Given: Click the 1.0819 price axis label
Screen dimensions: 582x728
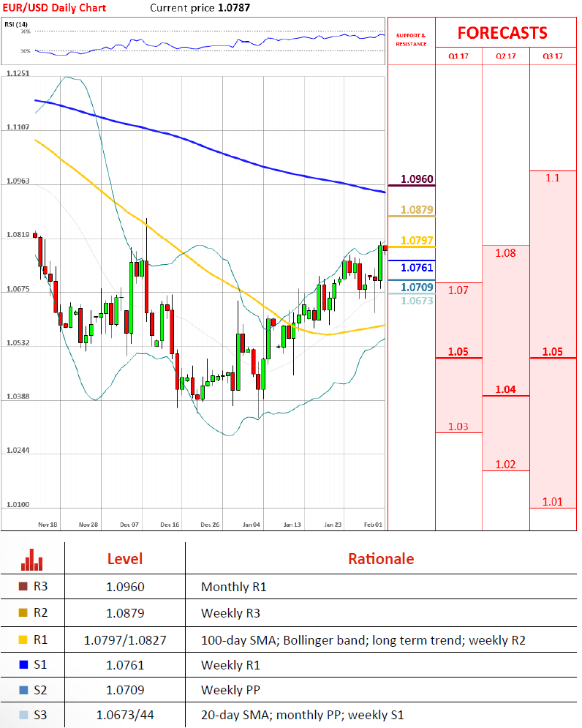Looking at the screenshot, I should (18, 234).
